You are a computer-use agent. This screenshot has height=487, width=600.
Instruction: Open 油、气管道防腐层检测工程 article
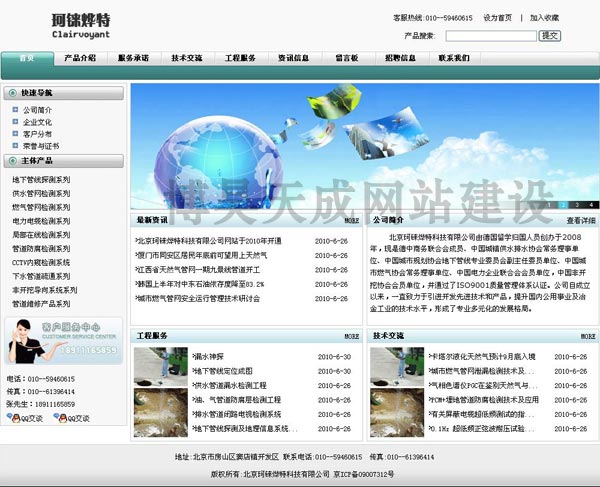click(x=237, y=400)
